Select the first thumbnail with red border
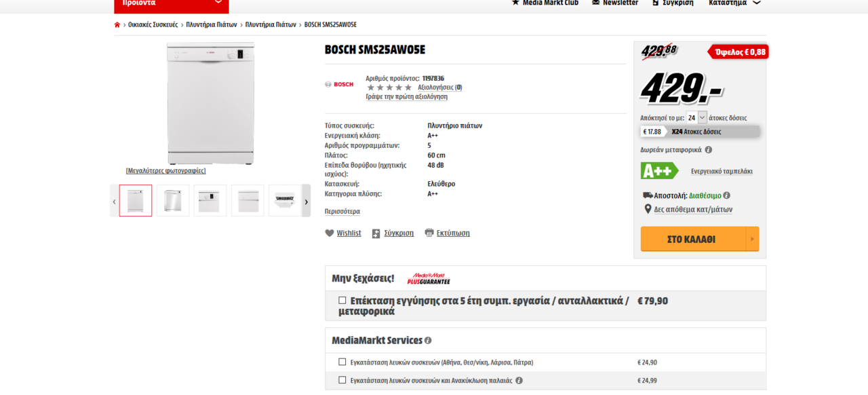 tap(136, 201)
